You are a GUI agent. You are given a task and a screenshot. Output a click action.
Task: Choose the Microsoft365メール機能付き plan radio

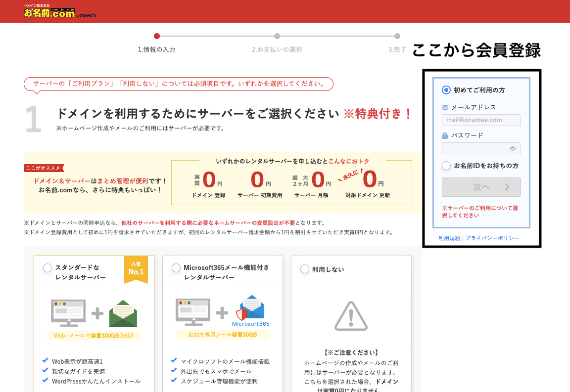(x=176, y=268)
